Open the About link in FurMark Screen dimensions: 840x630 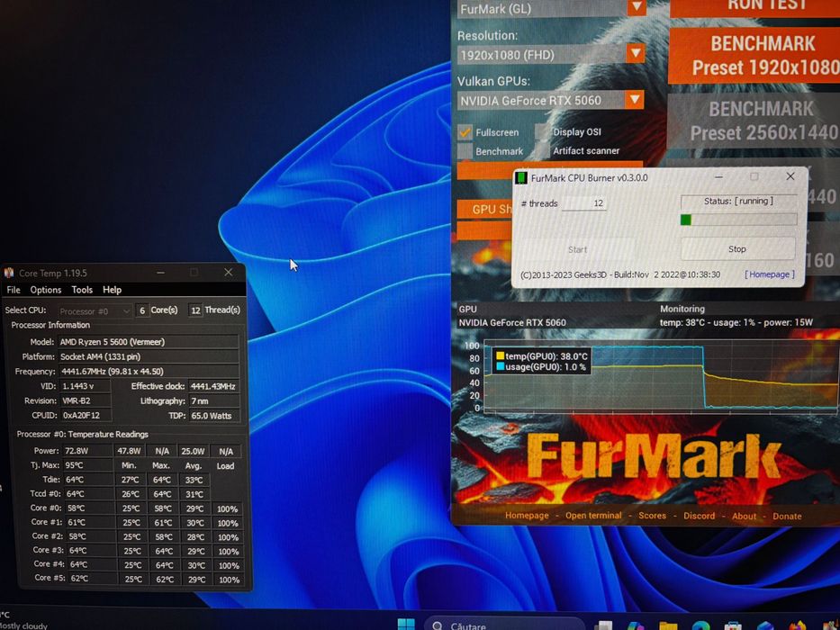(x=744, y=517)
